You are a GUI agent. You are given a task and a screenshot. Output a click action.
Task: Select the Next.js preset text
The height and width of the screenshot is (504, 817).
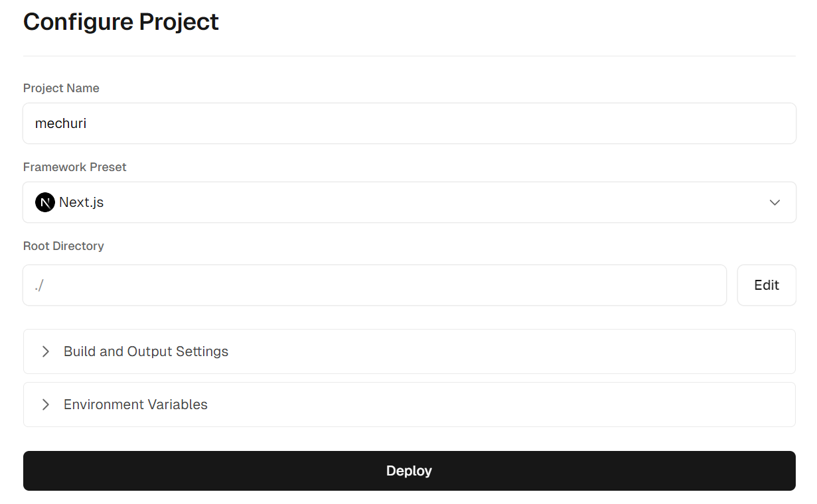click(81, 202)
